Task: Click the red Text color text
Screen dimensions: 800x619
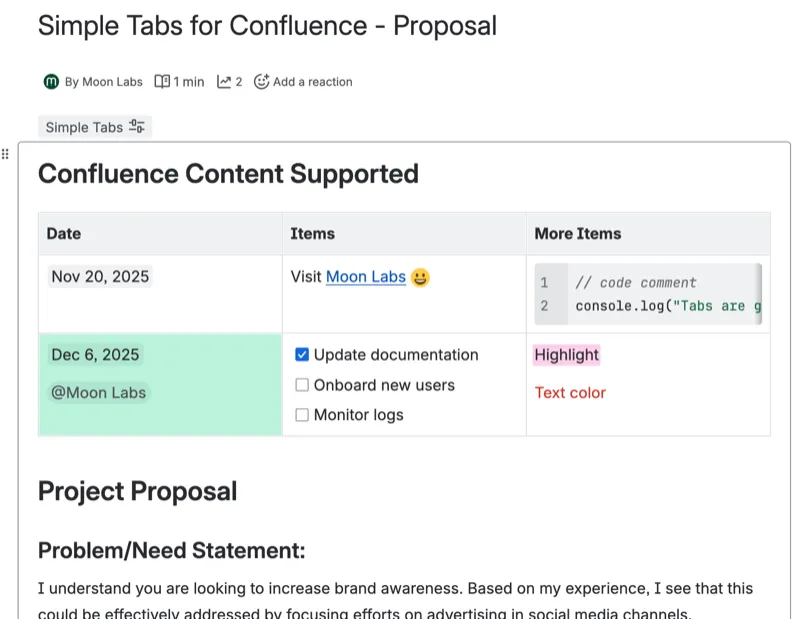Action: [570, 392]
